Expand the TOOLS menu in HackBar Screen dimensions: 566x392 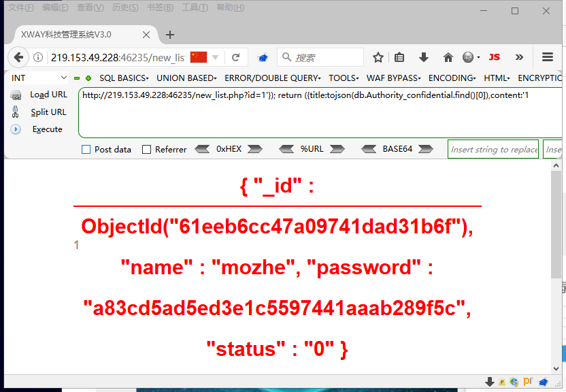(344, 78)
